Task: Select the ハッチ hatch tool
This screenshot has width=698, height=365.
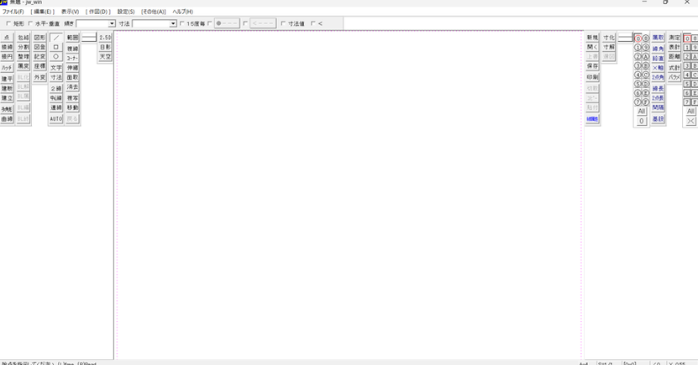Action: click(7, 68)
